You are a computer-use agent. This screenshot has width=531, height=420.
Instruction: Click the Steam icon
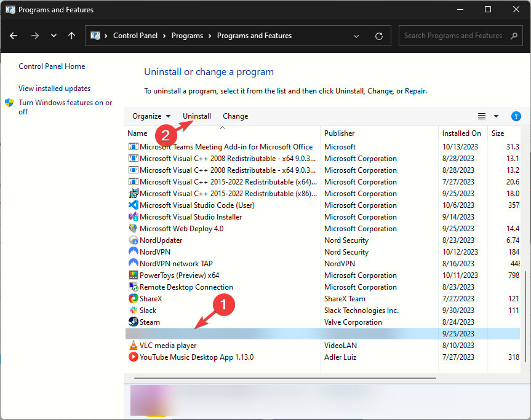coord(134,322)
